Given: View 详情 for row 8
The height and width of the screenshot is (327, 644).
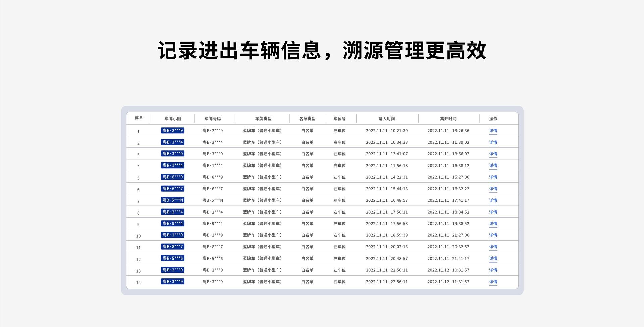Looking at the screenshot, I should [x=493, y=212].
